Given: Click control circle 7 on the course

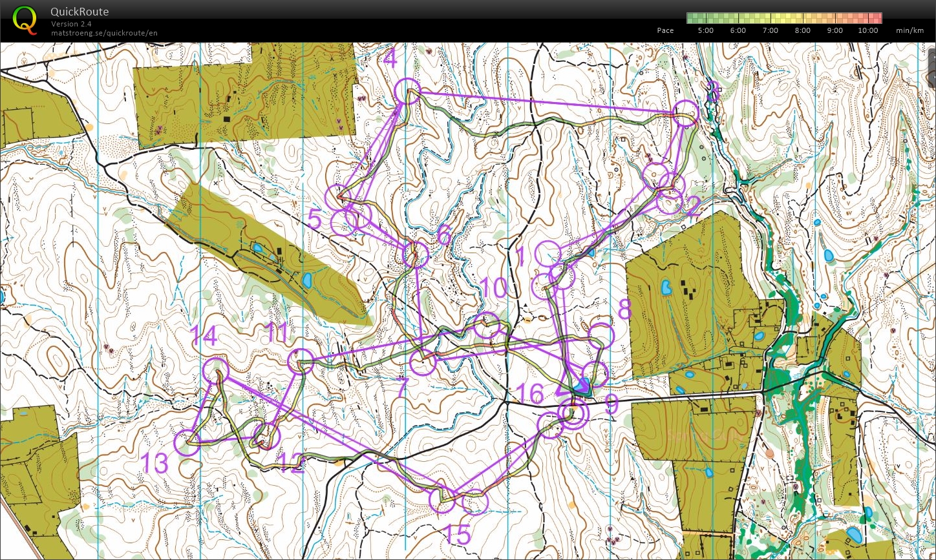Looking at the screenshot, I should (x=423, y=362).
